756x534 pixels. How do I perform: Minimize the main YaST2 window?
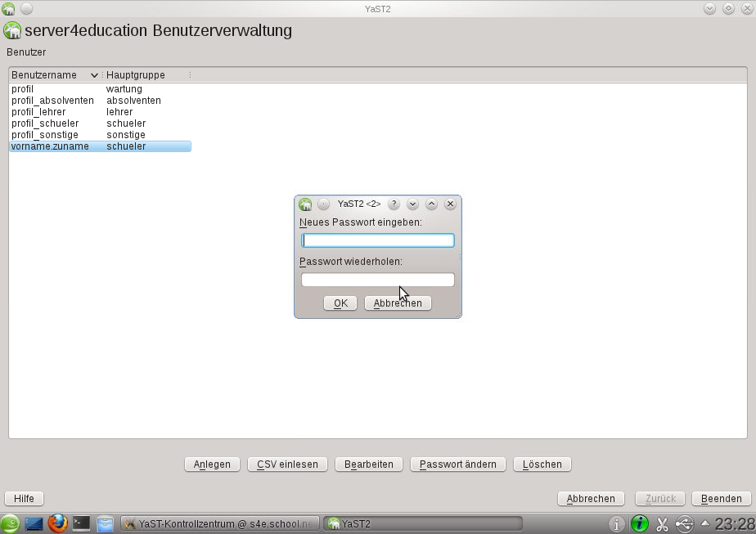709,9
